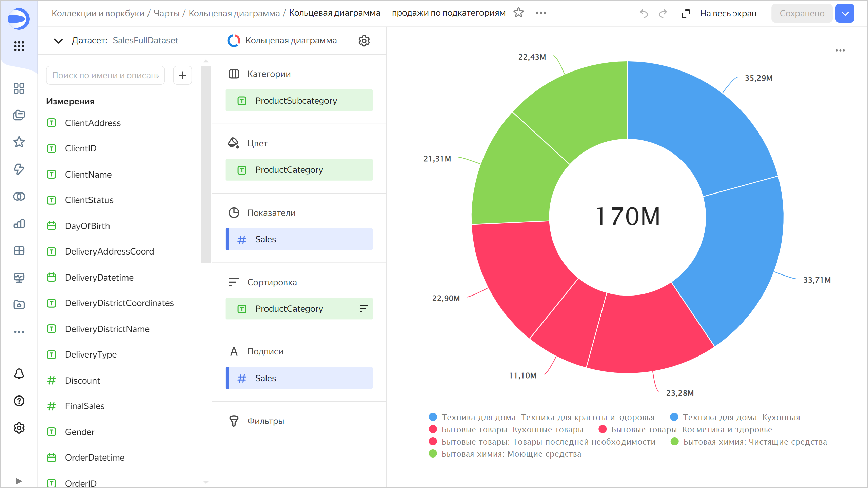Click ProductCategory in the Цвет section
This screenshot has width=868, height=488.
click(298, 170)
